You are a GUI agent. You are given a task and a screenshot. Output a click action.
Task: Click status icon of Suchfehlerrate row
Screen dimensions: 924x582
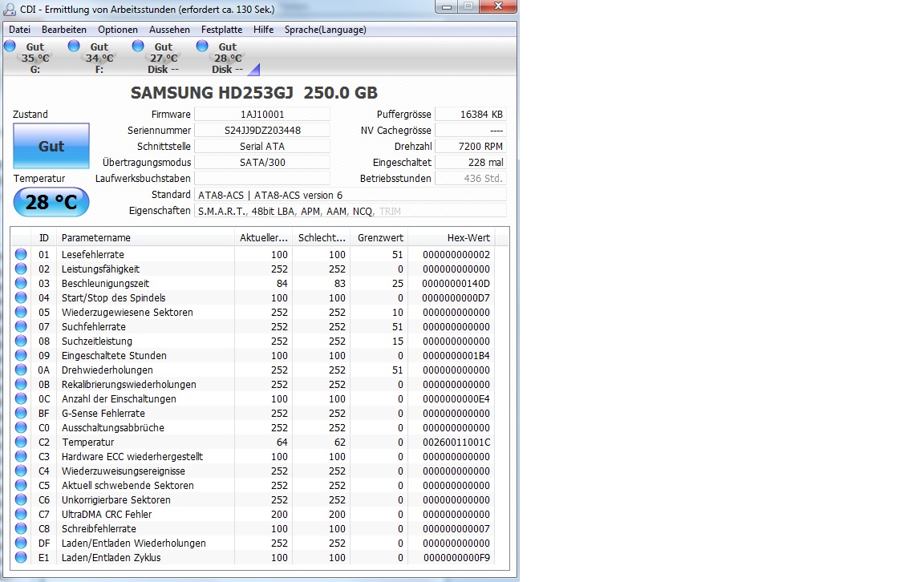[x=21, y=326]
